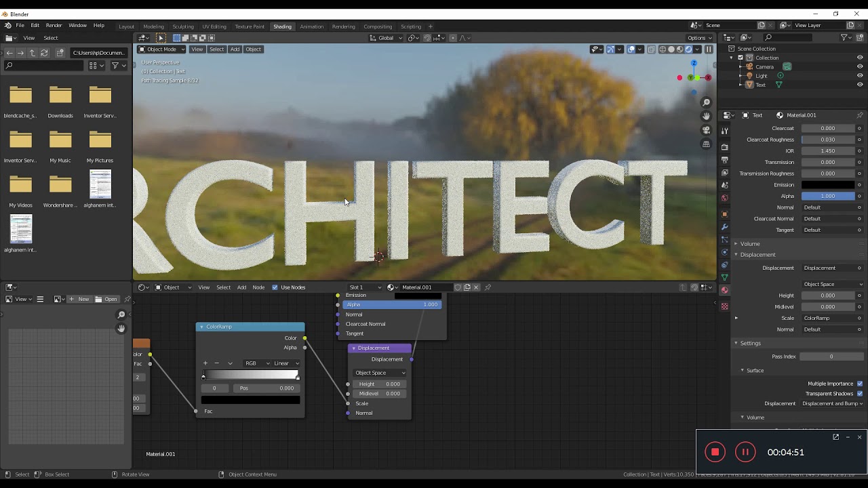Open Displacement and Bump settings dropdown
Viewport: 868px width, 488px height.
[x=833, y=403]
